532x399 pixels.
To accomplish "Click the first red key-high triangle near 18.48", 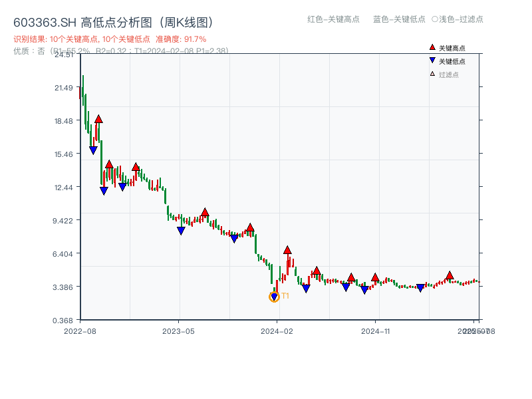I will point(98,119).
